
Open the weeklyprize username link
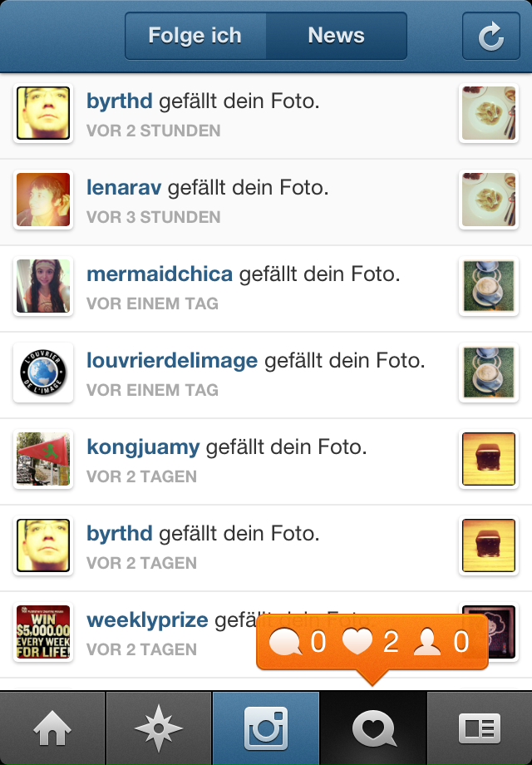click(x=147, y=620)
